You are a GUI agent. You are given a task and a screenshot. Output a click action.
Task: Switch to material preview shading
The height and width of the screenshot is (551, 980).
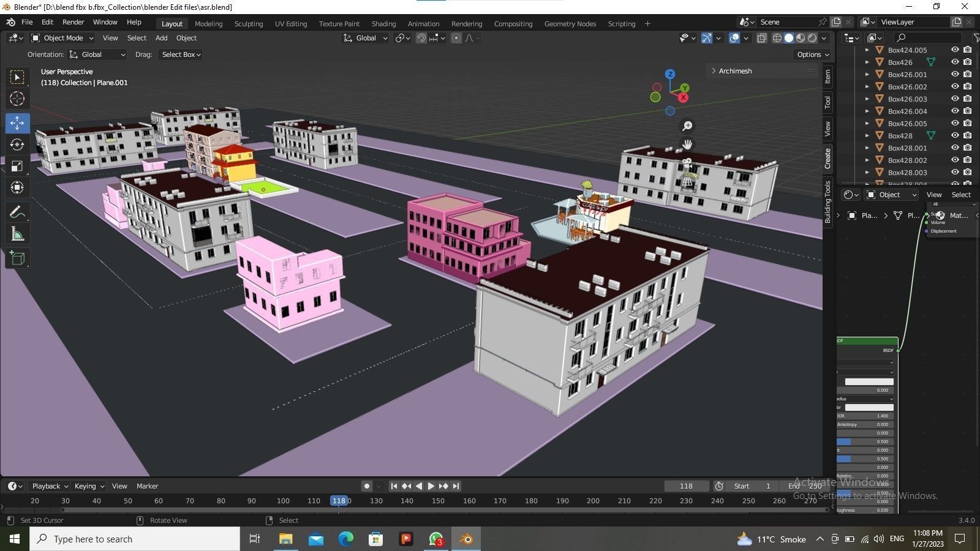[x=801, y=38]
